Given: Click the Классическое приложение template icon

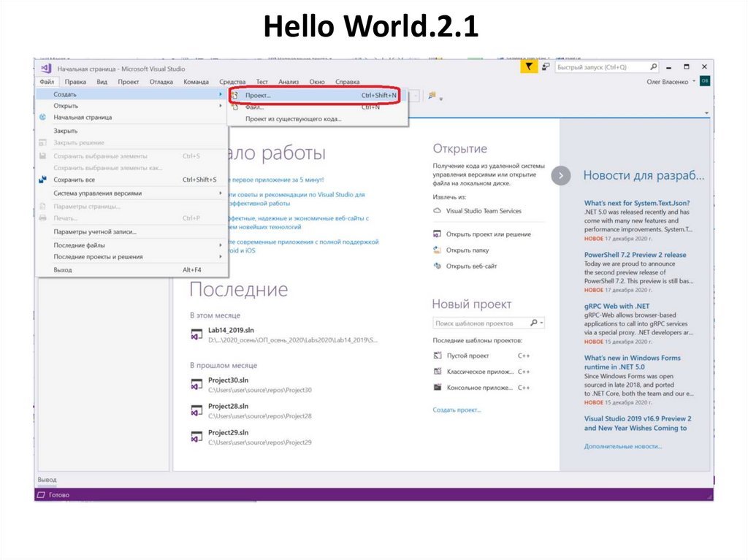Looking at the screenshot, I should coord(438,371).
